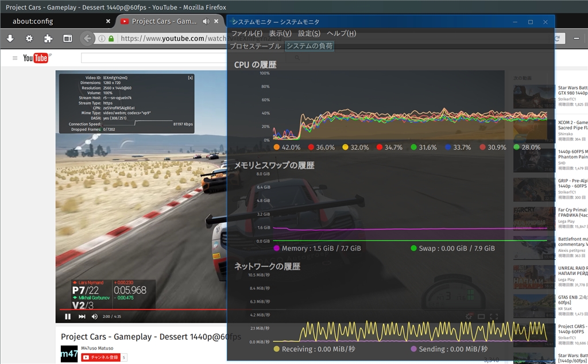Click the yellow 32.0% CPU color dot
Screen dimensions: 588x364
click(x=345, y=148)
